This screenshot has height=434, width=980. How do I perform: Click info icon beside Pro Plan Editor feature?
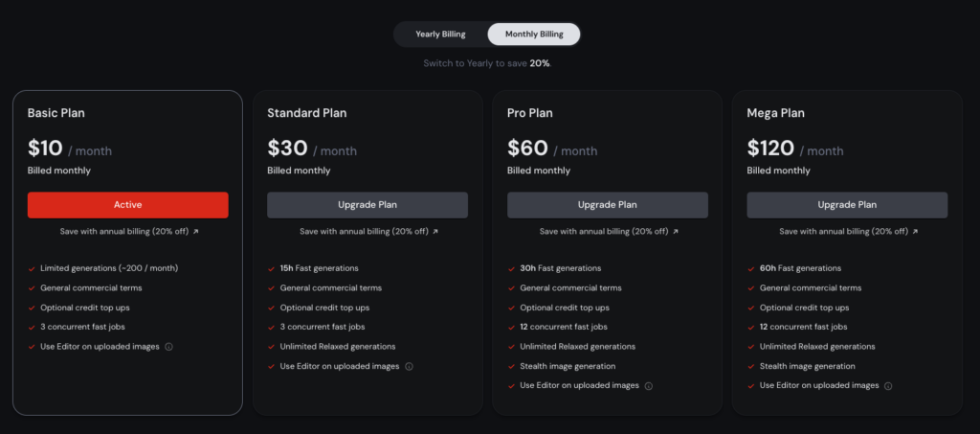(649, 386)
